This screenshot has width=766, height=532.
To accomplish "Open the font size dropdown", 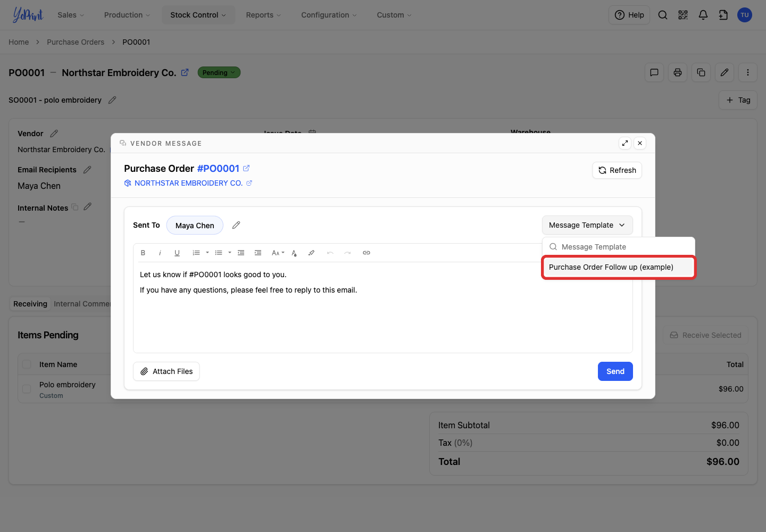I will point(278,253).
